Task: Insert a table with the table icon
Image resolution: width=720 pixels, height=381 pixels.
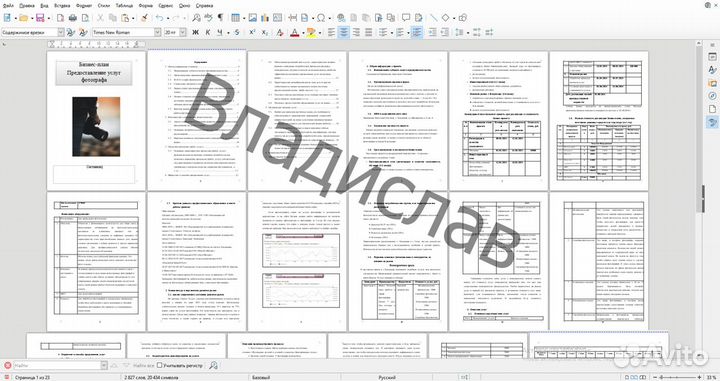Action: (x=236, y=18)
